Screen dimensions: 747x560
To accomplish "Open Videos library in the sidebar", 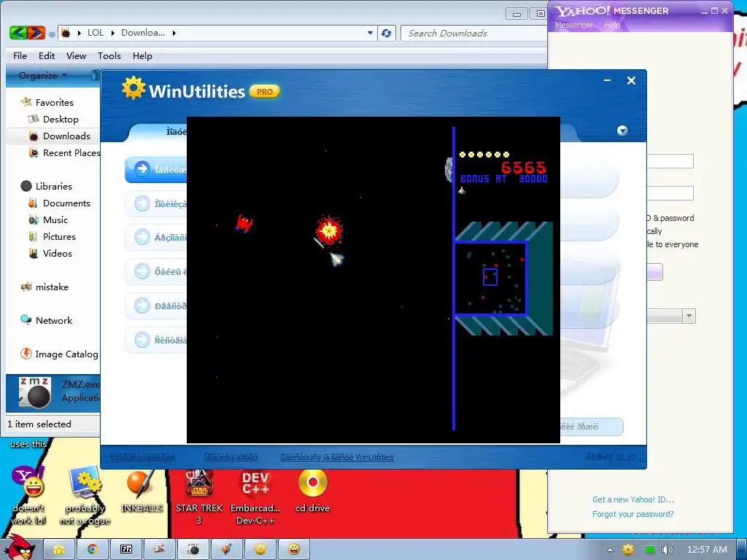I will tap(57, 253).
